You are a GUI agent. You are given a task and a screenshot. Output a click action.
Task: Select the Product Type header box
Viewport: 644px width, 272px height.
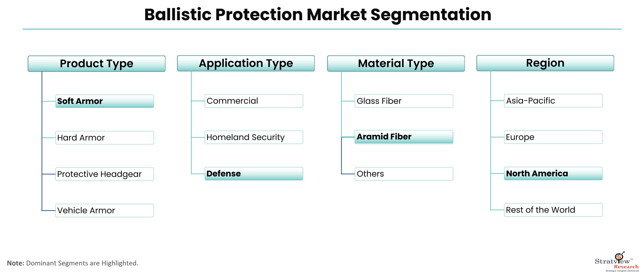tap(96, 64)
